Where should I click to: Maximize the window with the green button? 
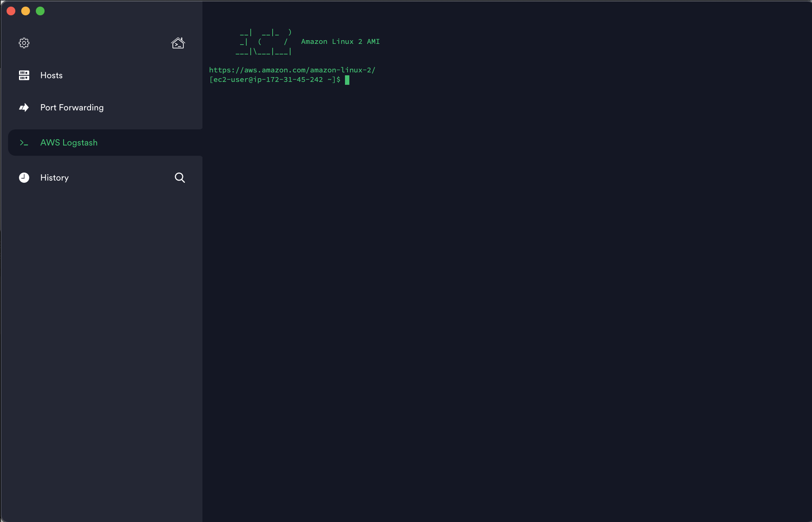(x=40, y=11)
